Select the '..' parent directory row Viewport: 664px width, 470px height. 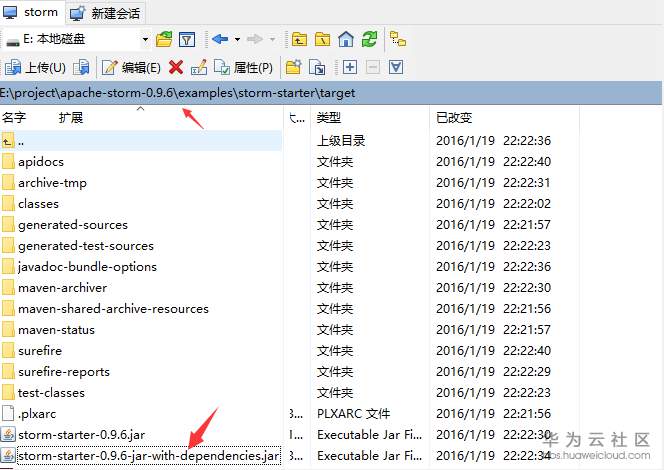coord(141,141)
